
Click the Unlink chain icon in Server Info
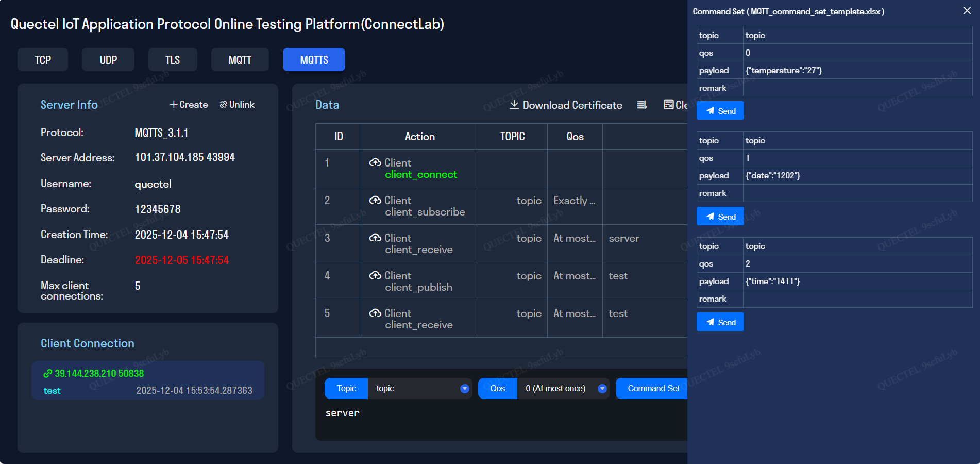click(x=223, y=105)
